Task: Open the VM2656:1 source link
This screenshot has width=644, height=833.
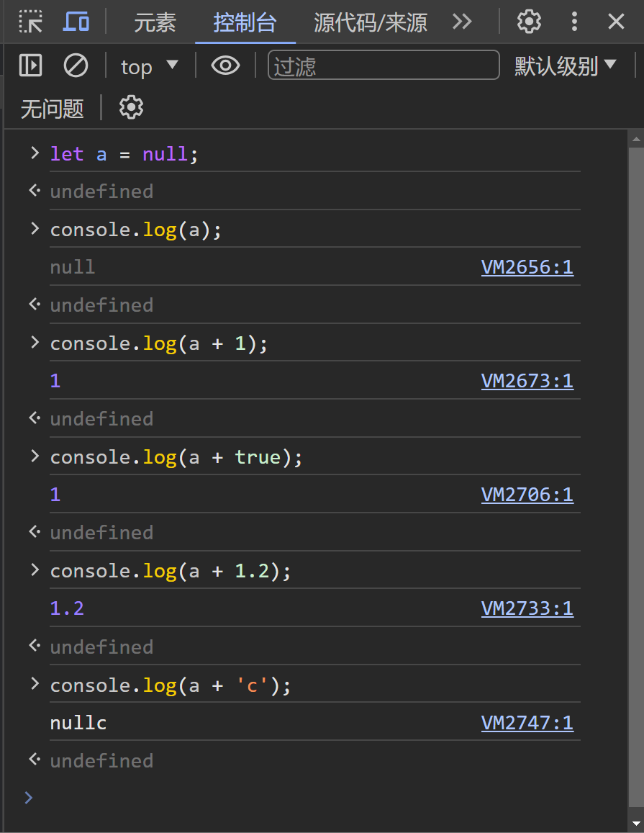Action: pyautogui.click(x=527, y=267)
